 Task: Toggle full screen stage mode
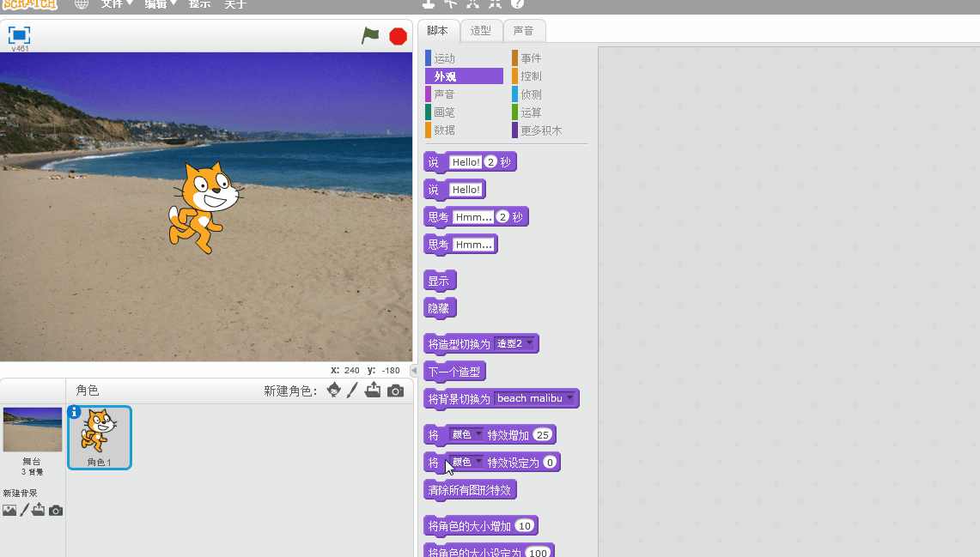pyautogui.click(x=20, y=35)
